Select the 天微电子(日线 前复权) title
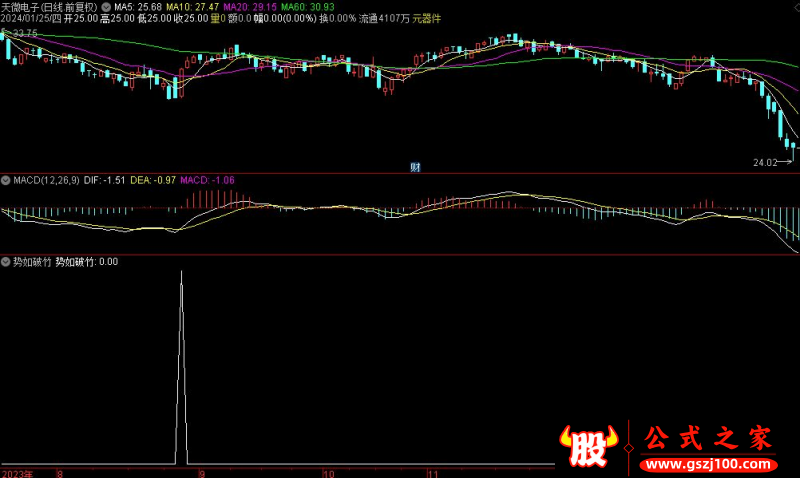The width and height of the screenshot is (800, 478). 49,7
